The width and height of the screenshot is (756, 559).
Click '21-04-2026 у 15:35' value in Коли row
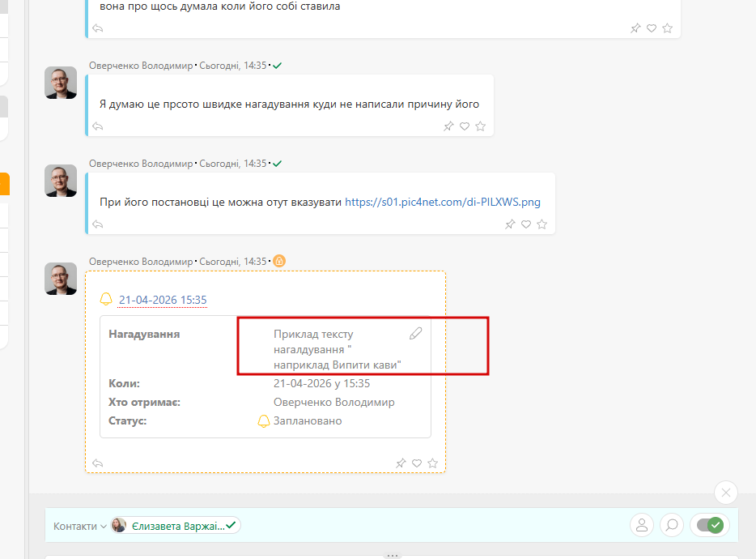coord(321,383)
